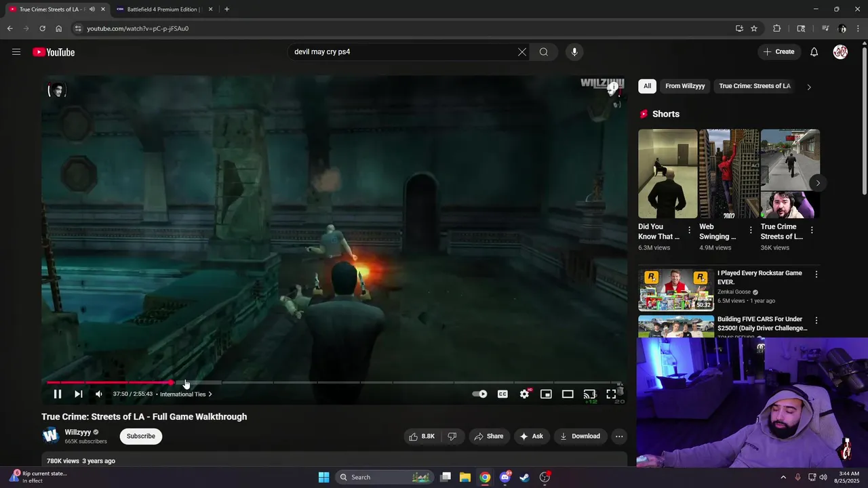Open options for True Crime short

click(x=812, y=230)
